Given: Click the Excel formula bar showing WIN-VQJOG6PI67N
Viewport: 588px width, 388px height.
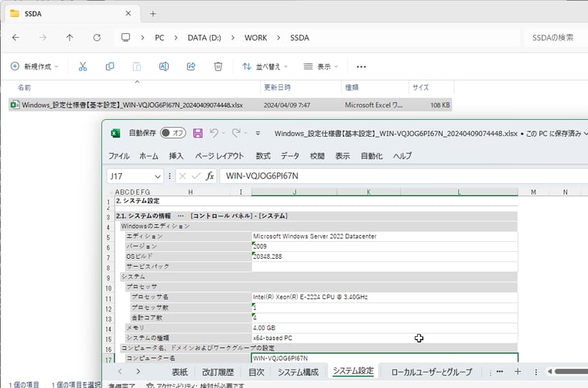Looking at the screenshot, I should pyautogui.click(x=403, y=176).
